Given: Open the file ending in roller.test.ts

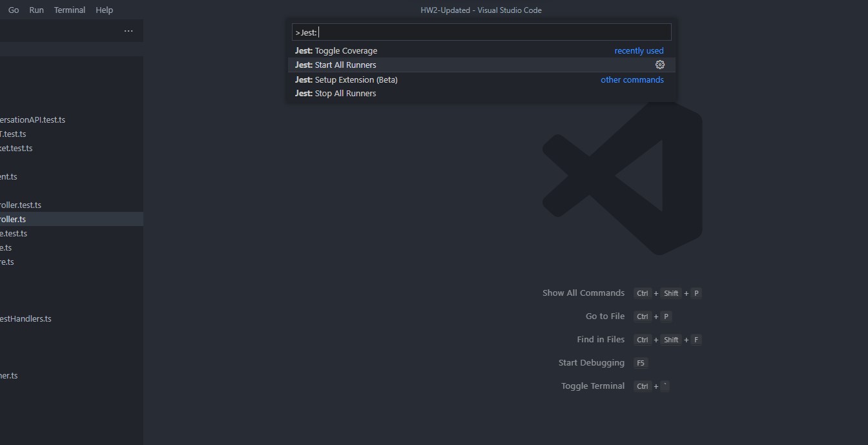Looking at the screenshot, I should tap(72, 205).
